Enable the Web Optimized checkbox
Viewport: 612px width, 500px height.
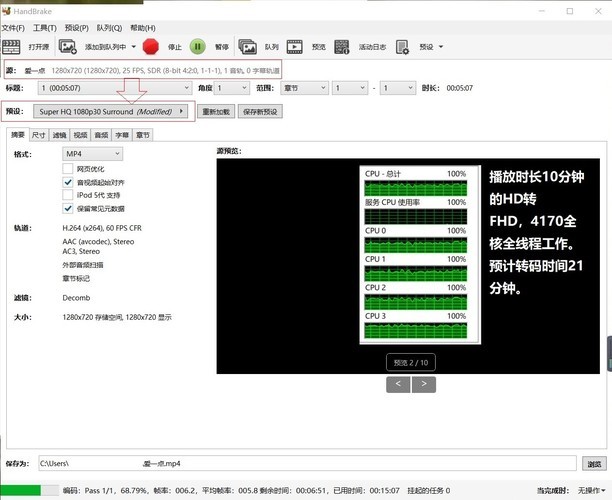(x=68, y=168)
